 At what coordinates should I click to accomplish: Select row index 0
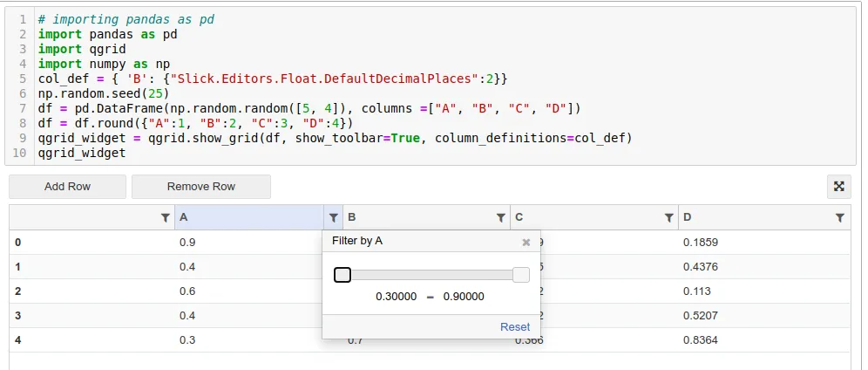tap(18, 242)
